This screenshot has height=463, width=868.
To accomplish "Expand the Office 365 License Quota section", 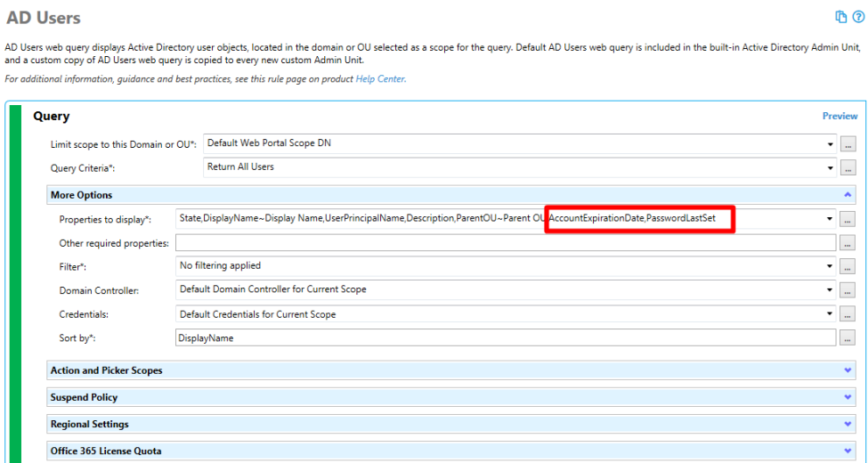I will pyautogui.click(x=451, y=451).
